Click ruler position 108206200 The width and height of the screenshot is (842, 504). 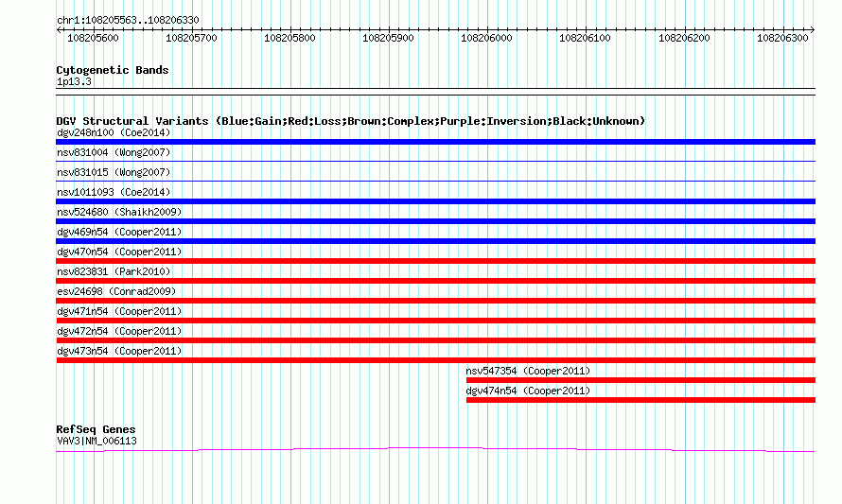(684, 38)
